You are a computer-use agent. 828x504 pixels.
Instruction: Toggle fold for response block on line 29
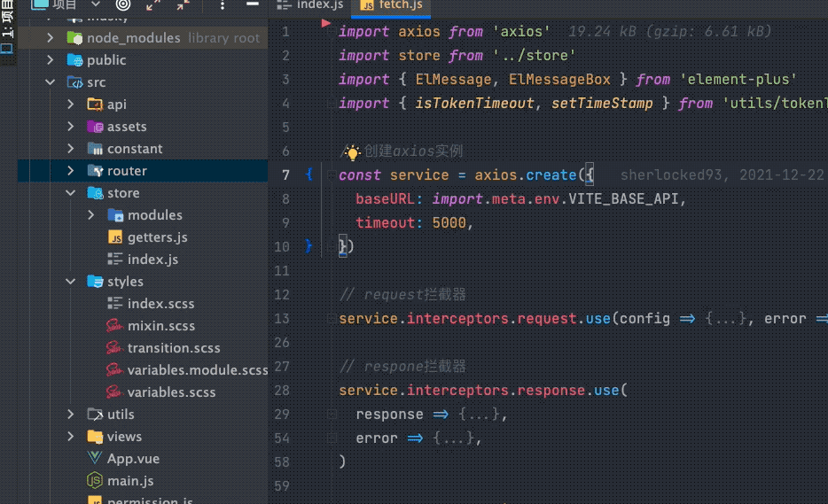tap(330, 415)
